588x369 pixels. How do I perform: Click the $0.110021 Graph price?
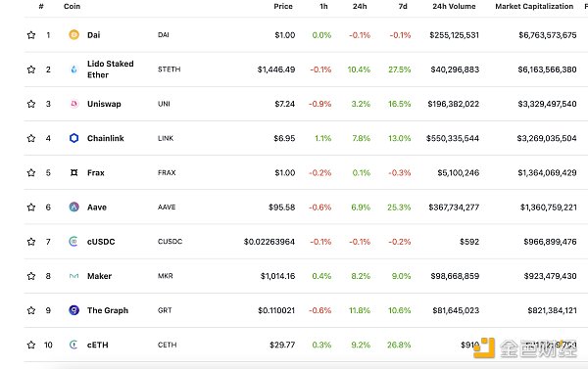(x=276, y=310)
